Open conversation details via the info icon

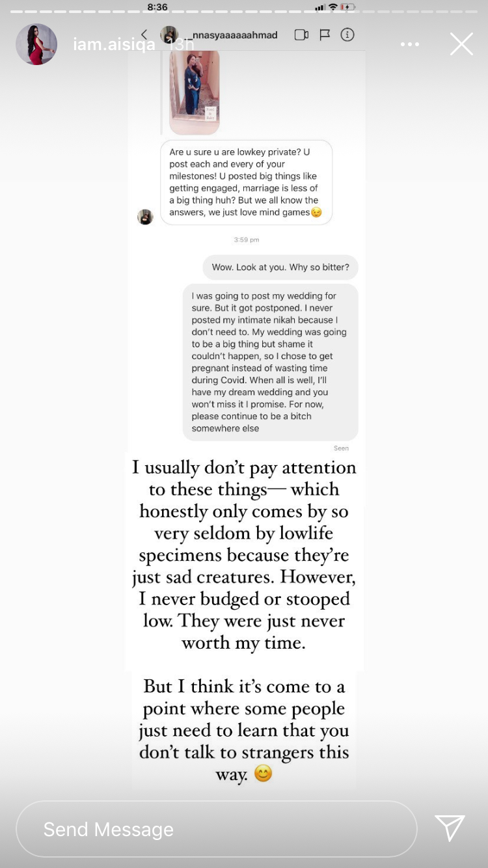pos(347,34)
